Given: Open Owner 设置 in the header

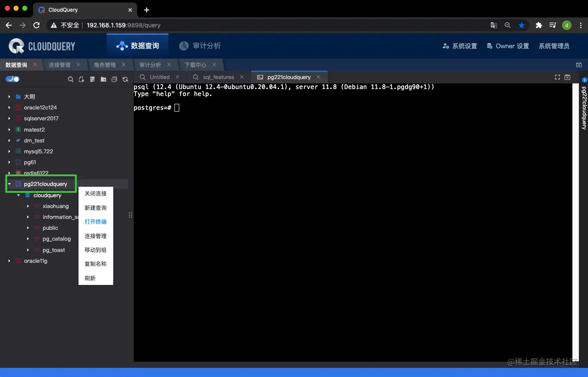Looking at the screenshot, I should pyautogui.click(x=508, y=46).
